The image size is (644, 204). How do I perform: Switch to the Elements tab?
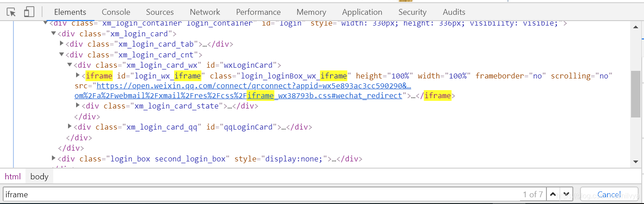click(70, 12)
